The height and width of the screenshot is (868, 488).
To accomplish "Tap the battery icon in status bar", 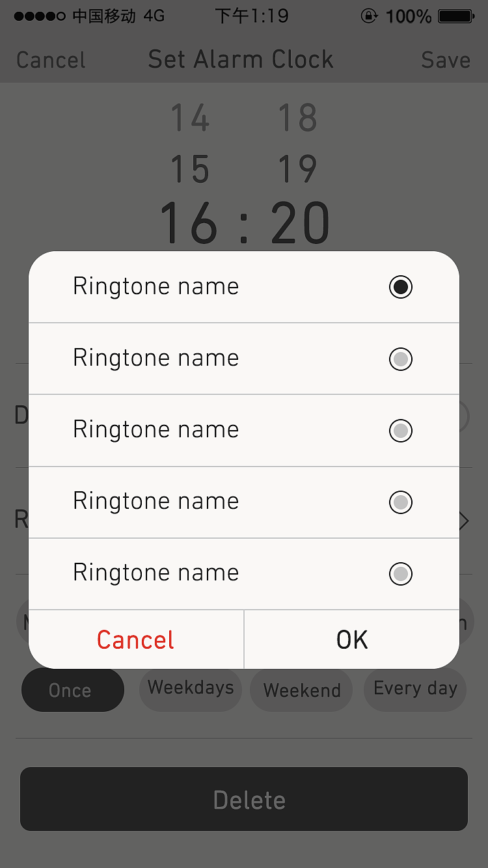I will 457,16.
